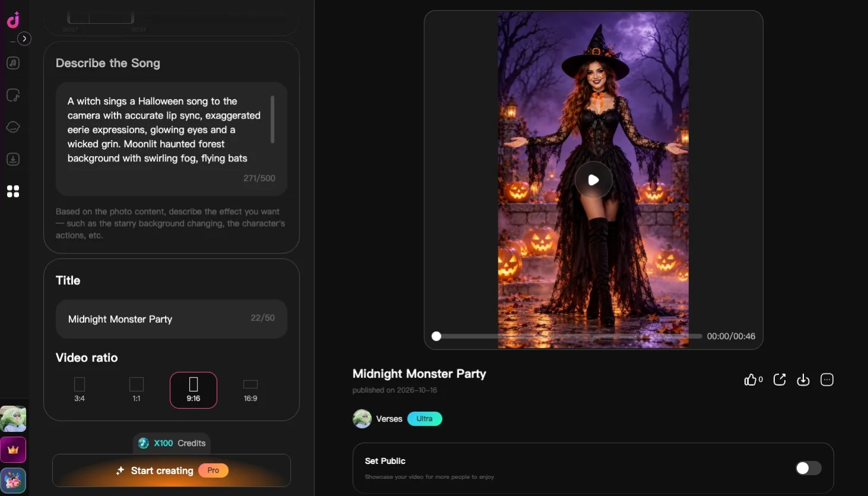Click the Start creating button
Image resolution: width=868 pixels, height=496 pixels.
pyautogui.click(x=171, y=470)
